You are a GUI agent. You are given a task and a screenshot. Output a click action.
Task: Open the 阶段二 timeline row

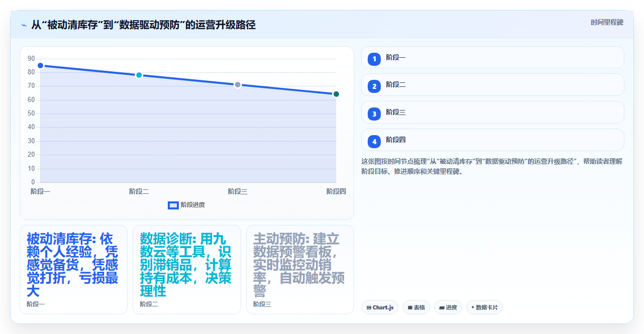pyautogui.click(x=492, y=85)
